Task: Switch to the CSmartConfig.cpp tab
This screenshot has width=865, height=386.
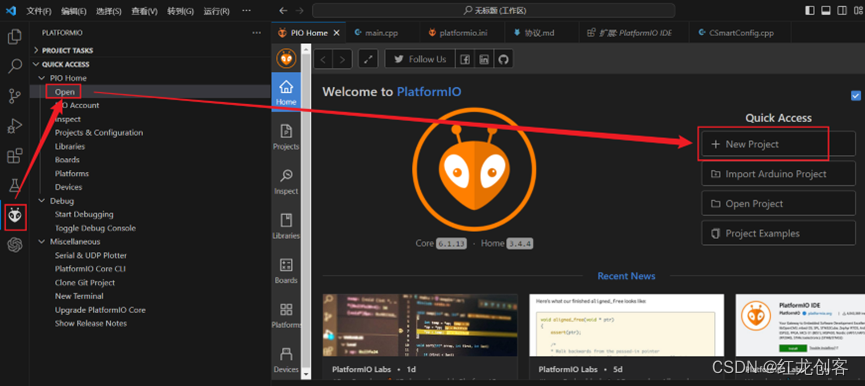Action: (x=740, y=33)
